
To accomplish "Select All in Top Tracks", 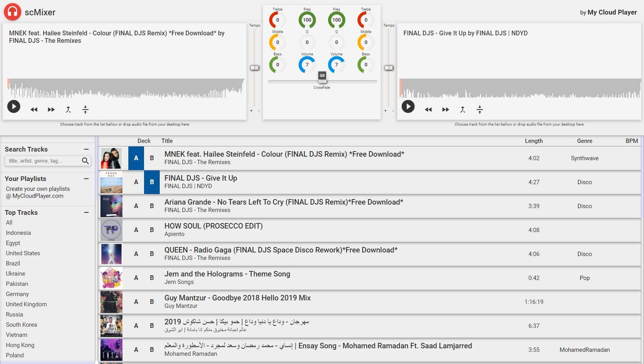I will pos(9,223).
